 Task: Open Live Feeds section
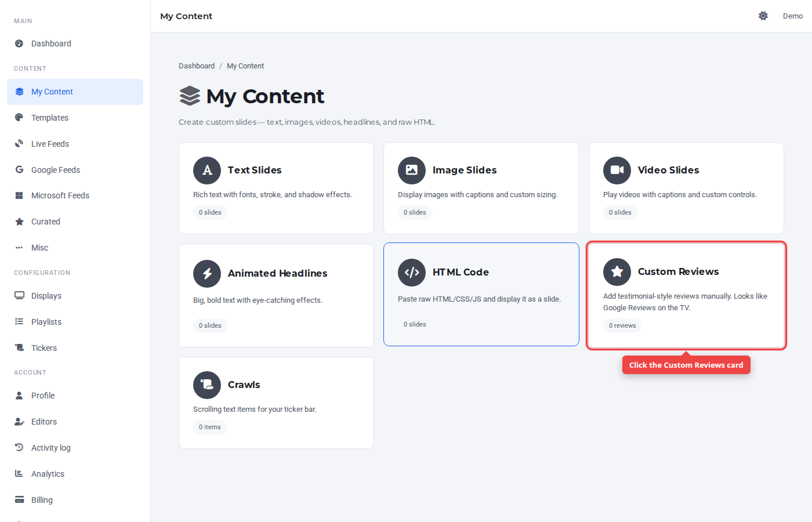tap(75, 144)
